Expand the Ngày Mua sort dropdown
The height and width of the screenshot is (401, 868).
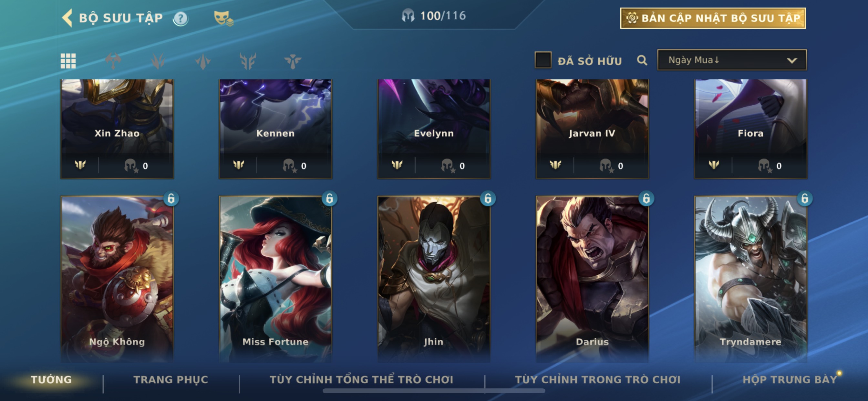[x=732, y=60]
